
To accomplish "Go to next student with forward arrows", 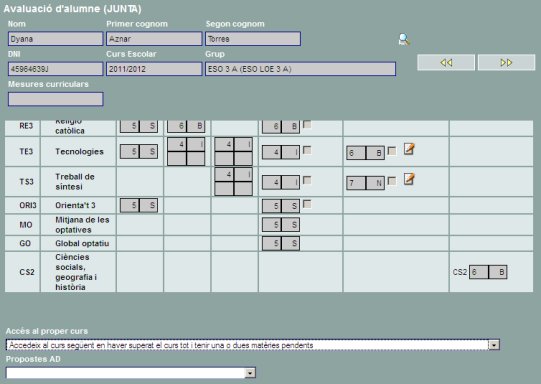I will point(506,62).
